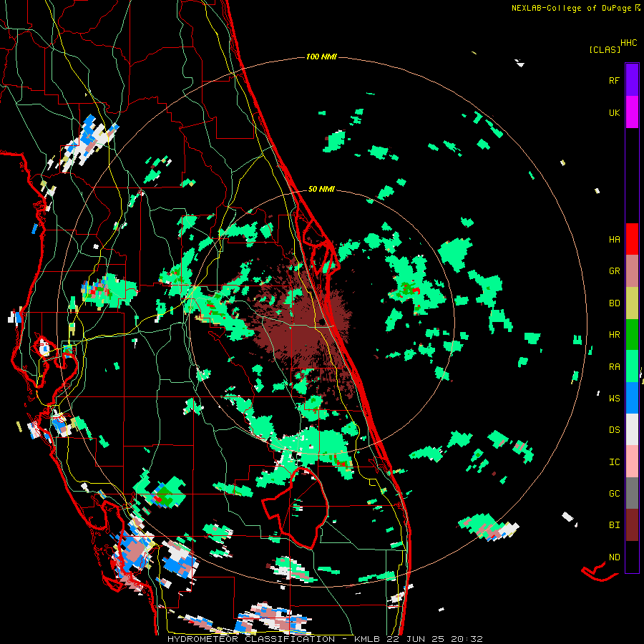
Task: Click the RF purple legend swatch
Action: [632, 80]
